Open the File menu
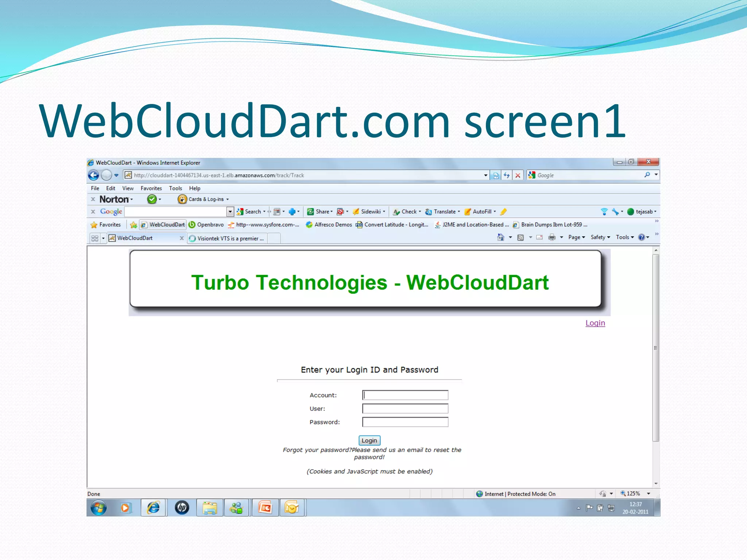This screenshot has width=747, height=560. [95, 188]
